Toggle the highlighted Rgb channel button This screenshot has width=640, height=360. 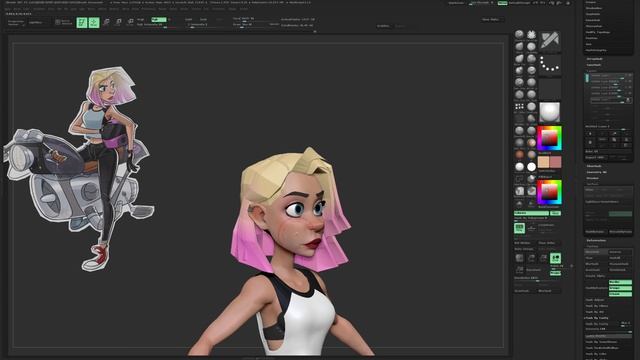point(159,19)
